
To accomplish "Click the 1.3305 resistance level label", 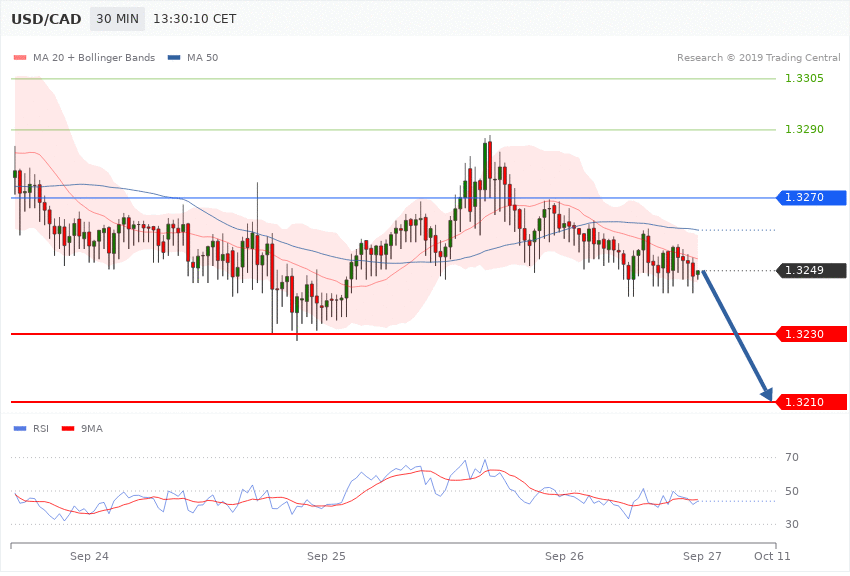I will point(804,79).
